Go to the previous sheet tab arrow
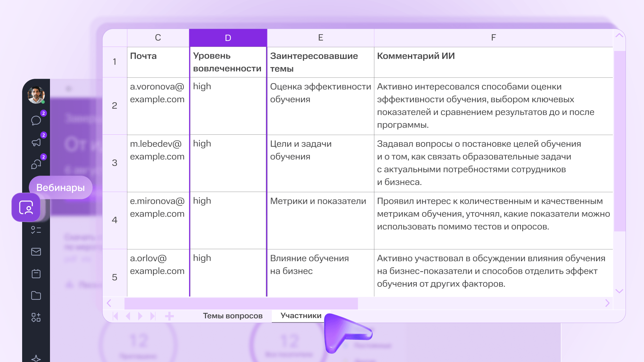644x362 pixels. click(x=128, y=316)
